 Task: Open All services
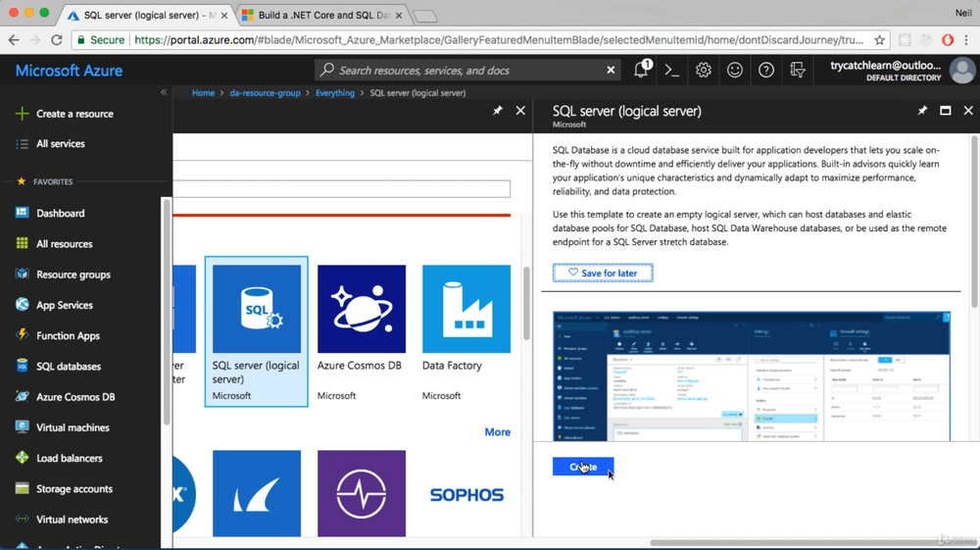51,144
